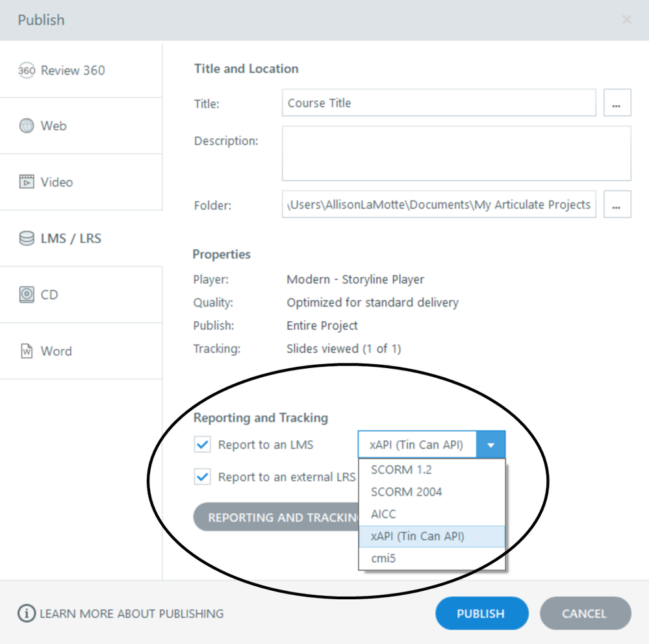Select SCORM 1.2 from the list

[x=401, y=469]
